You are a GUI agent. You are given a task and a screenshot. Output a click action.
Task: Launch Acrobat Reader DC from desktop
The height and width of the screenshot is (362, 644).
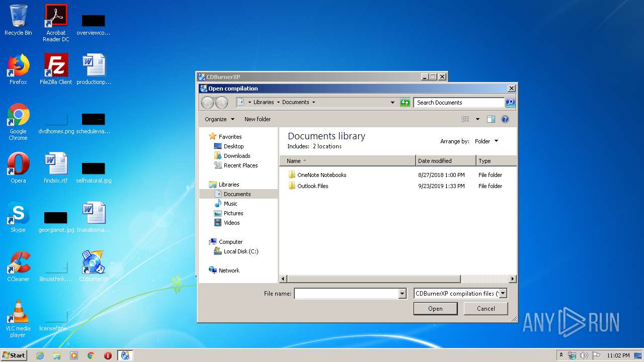tap(56, 23)
